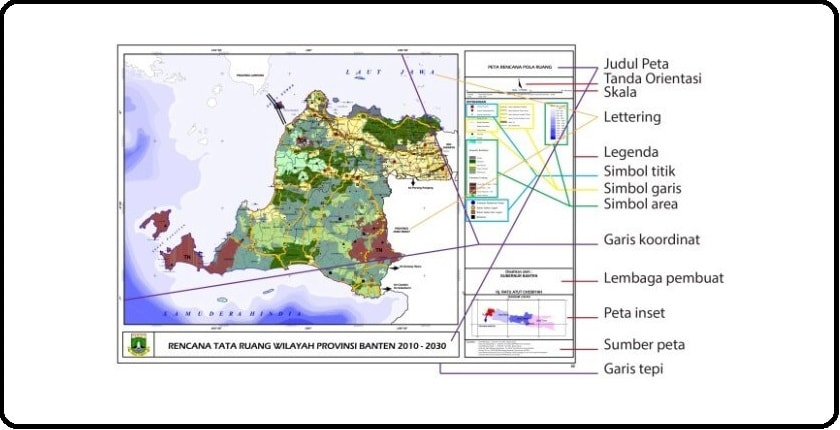
Task: Click the "Peta Rencana Pola Ruang" map title
Action: point(518,67)
